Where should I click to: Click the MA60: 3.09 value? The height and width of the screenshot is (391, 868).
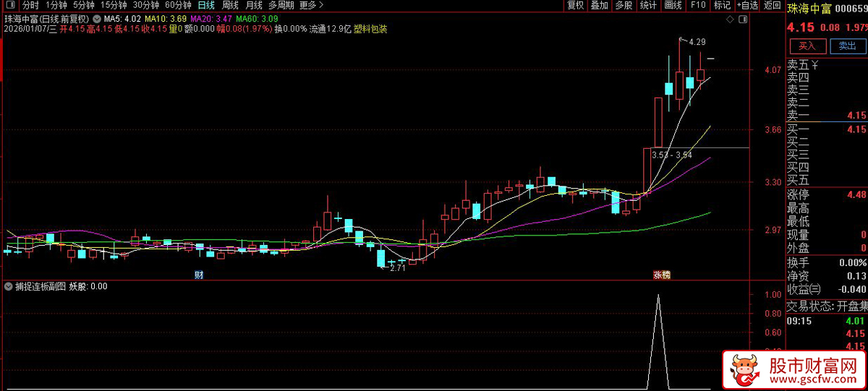coord(258,18)
